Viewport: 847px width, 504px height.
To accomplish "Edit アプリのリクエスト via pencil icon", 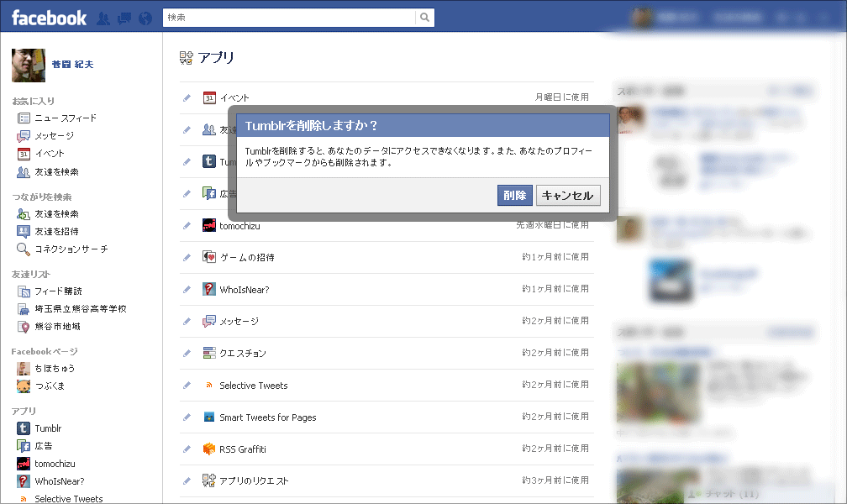I will tap(187, 480).
